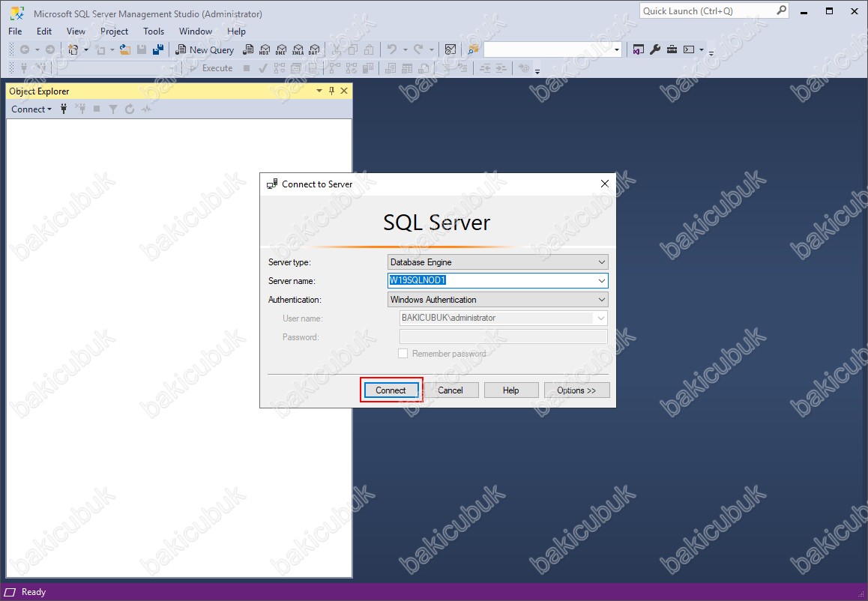This screenshot has width=868, height=601.
Task: Open the Activity Monitor icon
Action: (450, 49)
